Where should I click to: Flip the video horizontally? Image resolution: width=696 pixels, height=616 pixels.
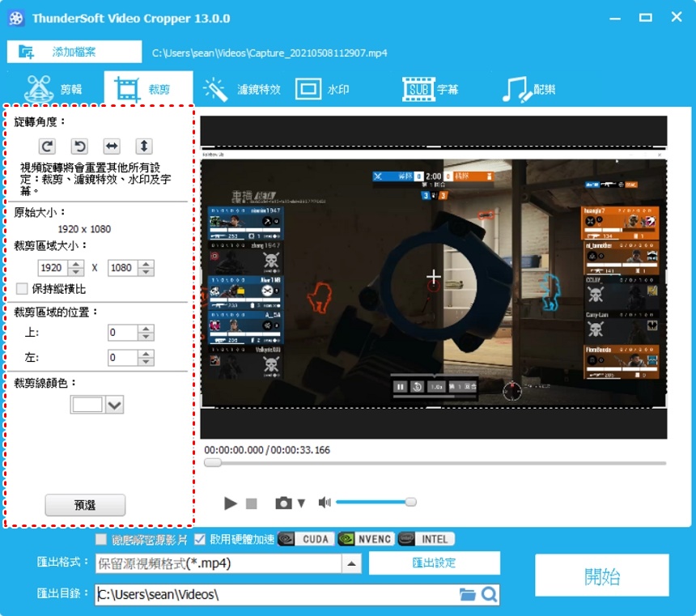112,147
